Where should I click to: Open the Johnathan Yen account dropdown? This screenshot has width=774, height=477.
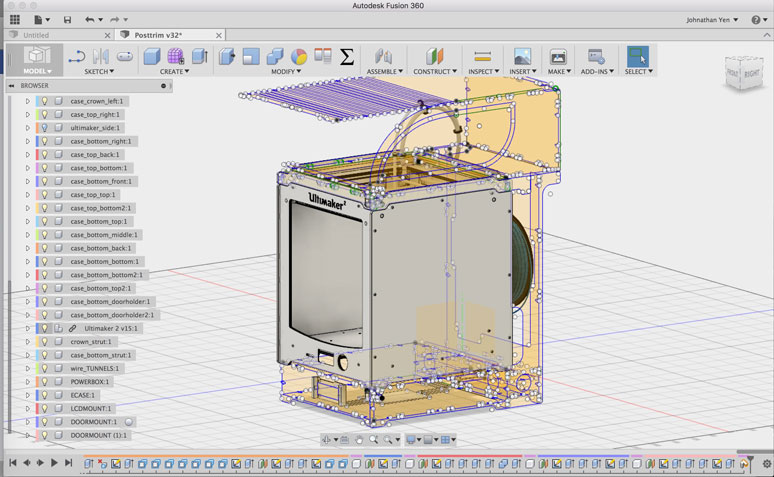tap(712, 20)
